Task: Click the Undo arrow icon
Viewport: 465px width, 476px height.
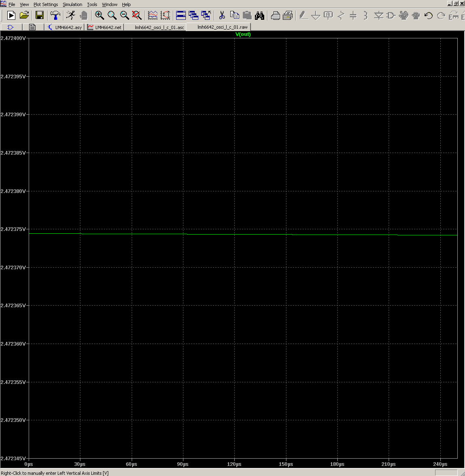Action: (429, 15)
